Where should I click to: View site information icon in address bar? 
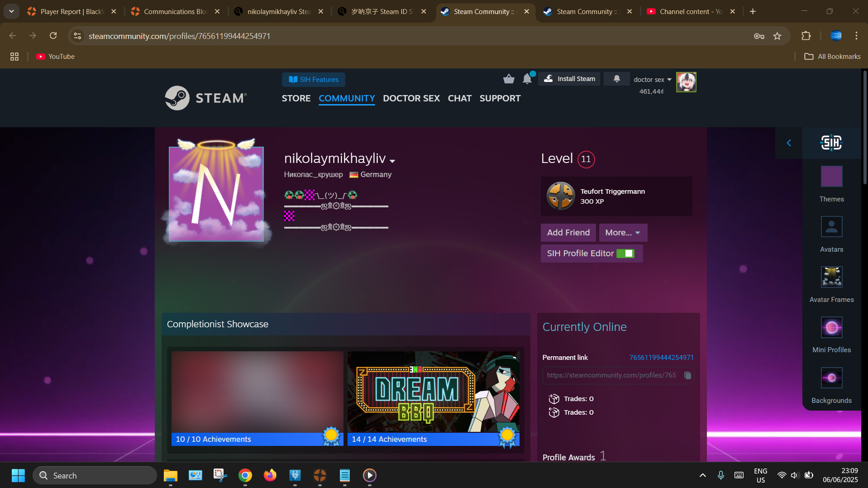(78, 36)
